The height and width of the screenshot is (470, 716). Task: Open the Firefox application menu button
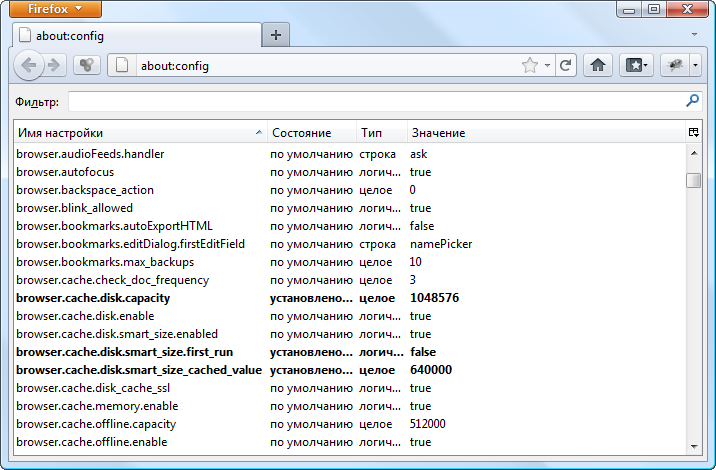click(x=55, y=9)
